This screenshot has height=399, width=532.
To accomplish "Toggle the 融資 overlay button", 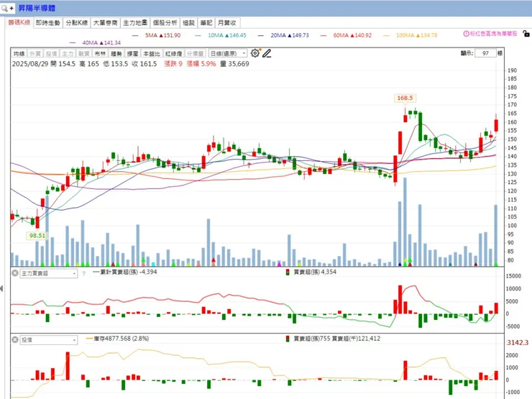I will (x=84, y=54).
